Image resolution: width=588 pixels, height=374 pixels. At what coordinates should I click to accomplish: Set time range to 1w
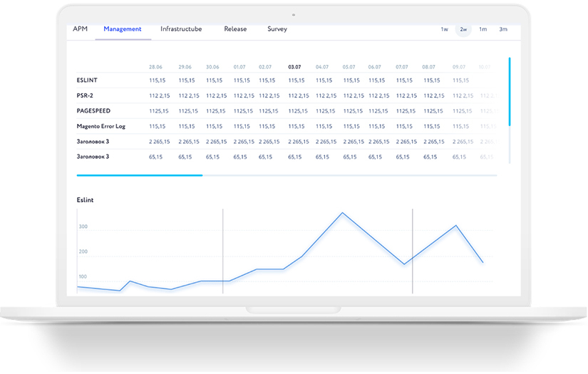point(444,29)
